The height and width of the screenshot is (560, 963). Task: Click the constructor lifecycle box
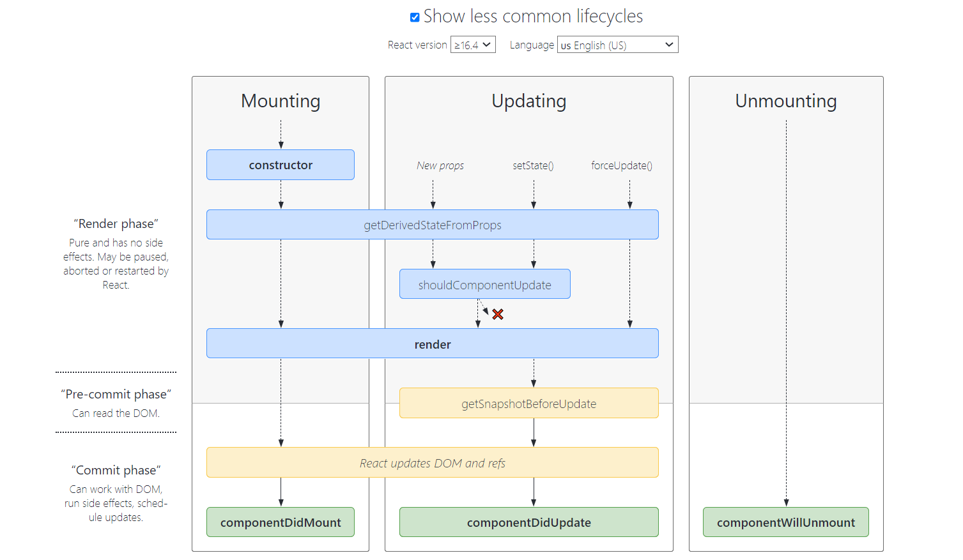click(281, 165)
